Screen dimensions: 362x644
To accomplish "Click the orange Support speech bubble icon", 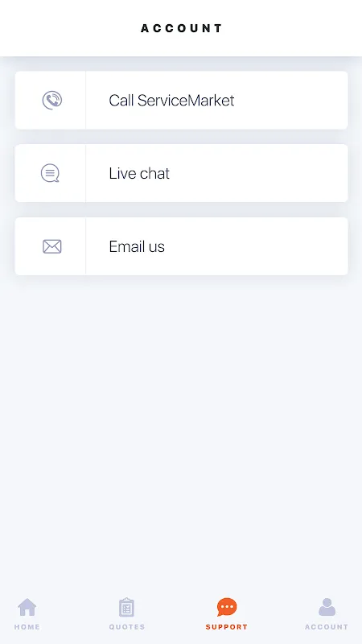I will click(x=227, y=607).
